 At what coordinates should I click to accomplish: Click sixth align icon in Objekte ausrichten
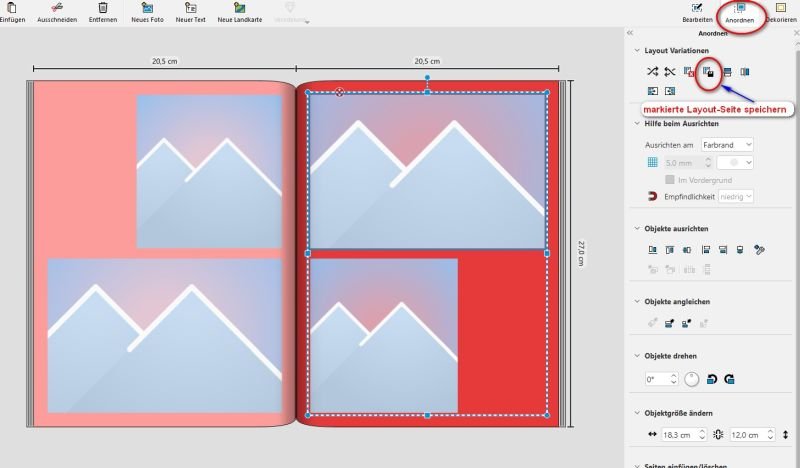tap(740, 250)
